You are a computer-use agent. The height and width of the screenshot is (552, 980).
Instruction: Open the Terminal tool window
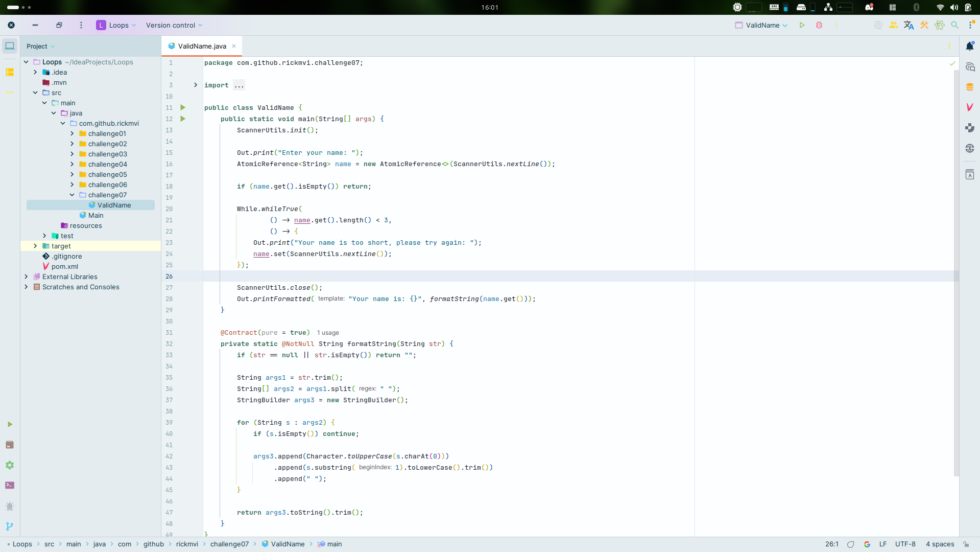pyautogui.click(x=10, y=485)
